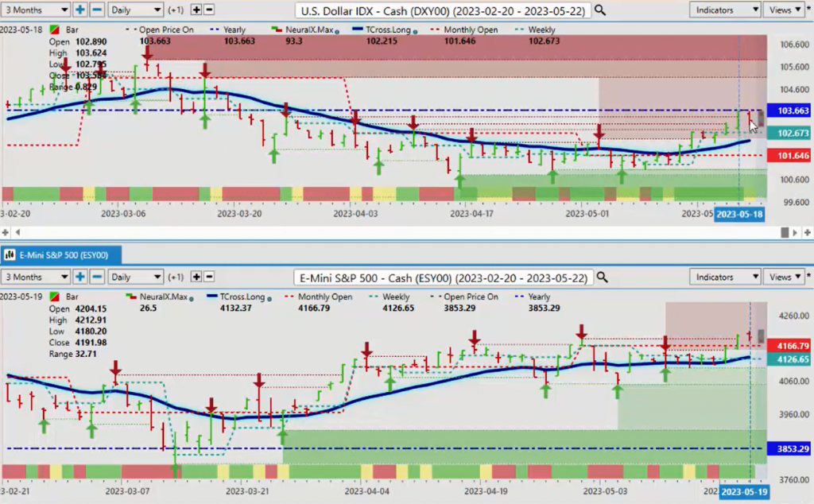
Task: Add a bar using the black plus in the DXY toolbar
Action: [x=196, y=10]
